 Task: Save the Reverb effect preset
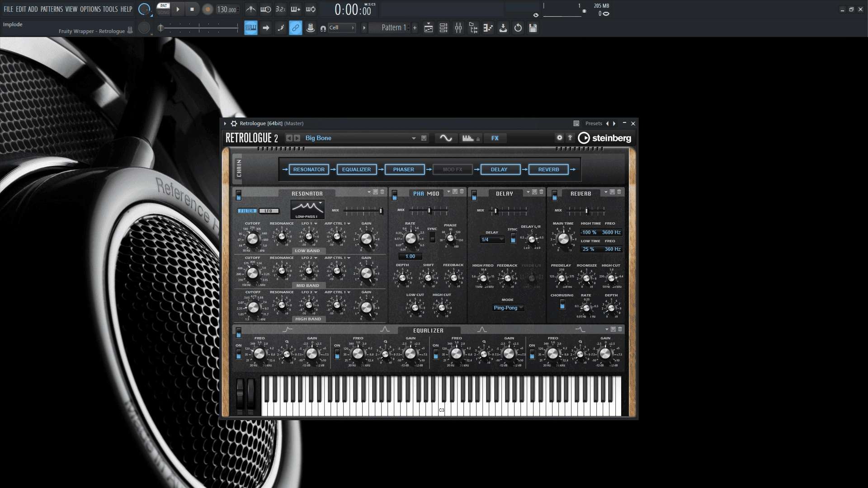coord(613,192)
